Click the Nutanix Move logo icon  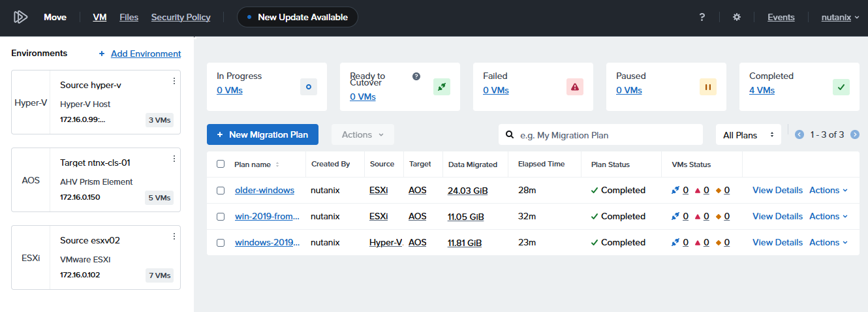pyautogui.click(x=20, y=17)
